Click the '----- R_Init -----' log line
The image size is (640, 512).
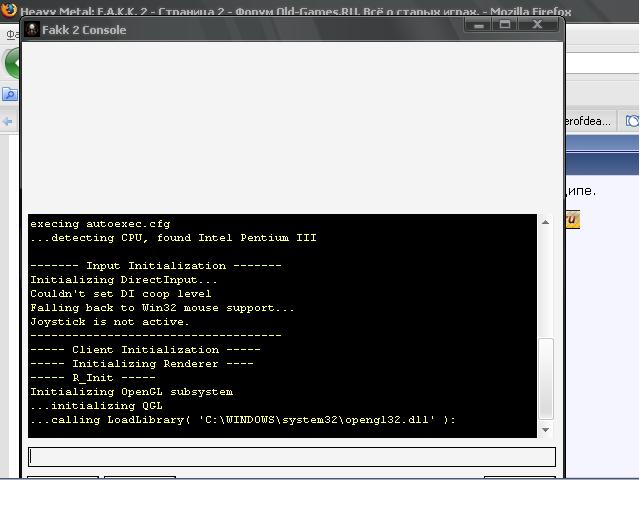click(x=93, y=378)
